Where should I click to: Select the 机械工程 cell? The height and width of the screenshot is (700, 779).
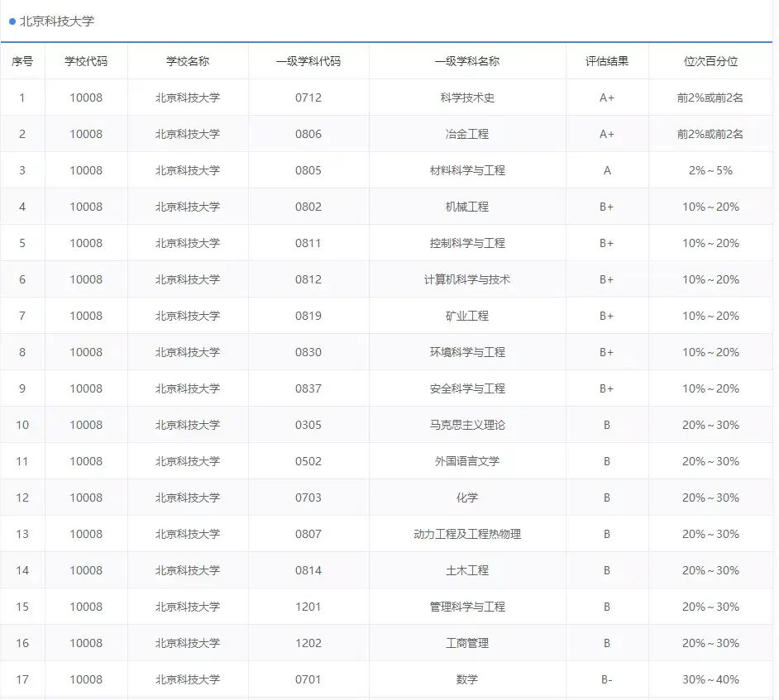click(x=467, y=207)
